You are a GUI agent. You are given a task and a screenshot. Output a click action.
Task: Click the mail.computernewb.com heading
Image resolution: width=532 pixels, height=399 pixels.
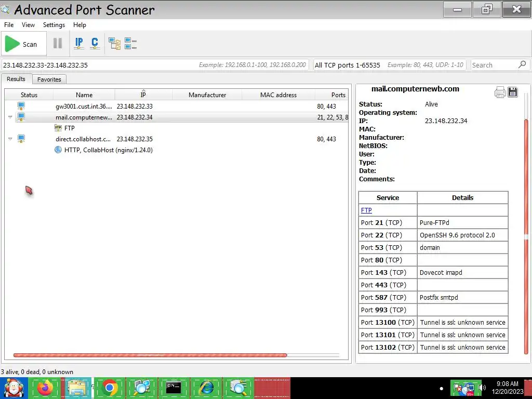pos(415,89)
